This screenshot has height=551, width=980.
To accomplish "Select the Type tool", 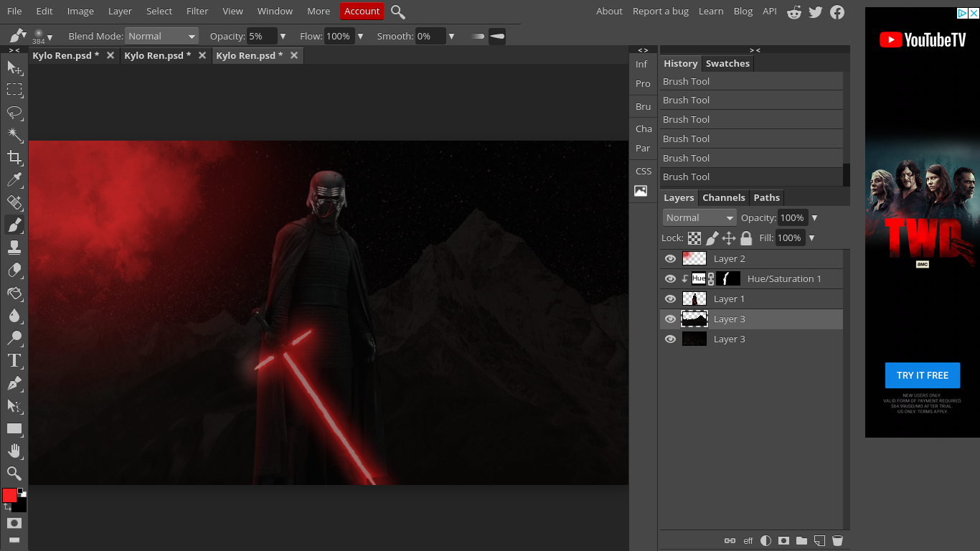I will click(14, 361).
